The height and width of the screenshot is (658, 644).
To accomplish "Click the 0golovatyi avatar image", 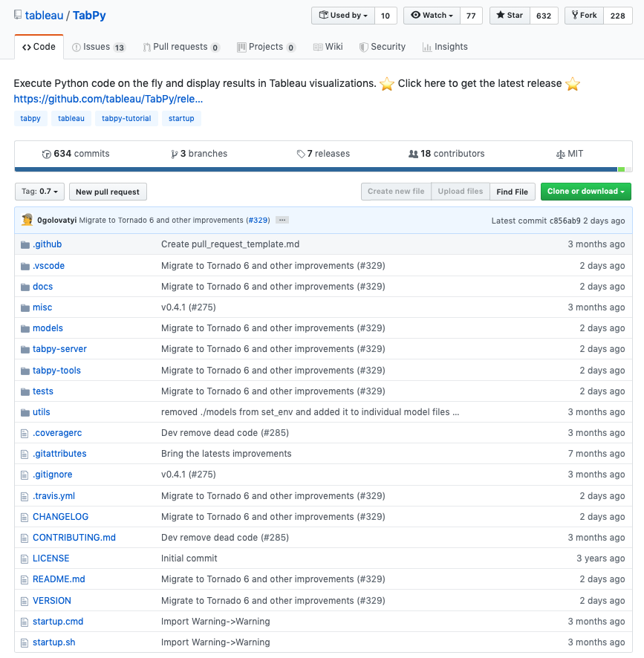I will (x=27, y=220).
